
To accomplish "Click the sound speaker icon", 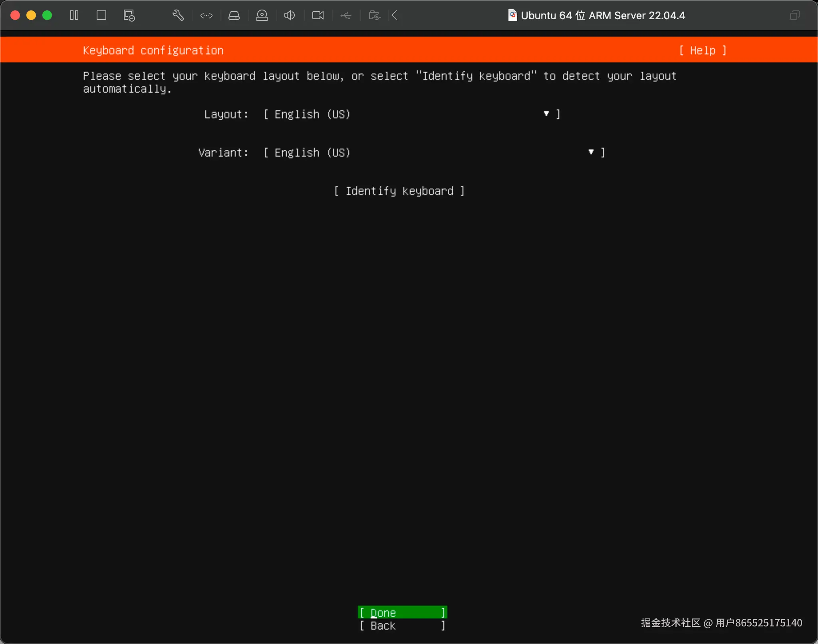I will (290, 16).
